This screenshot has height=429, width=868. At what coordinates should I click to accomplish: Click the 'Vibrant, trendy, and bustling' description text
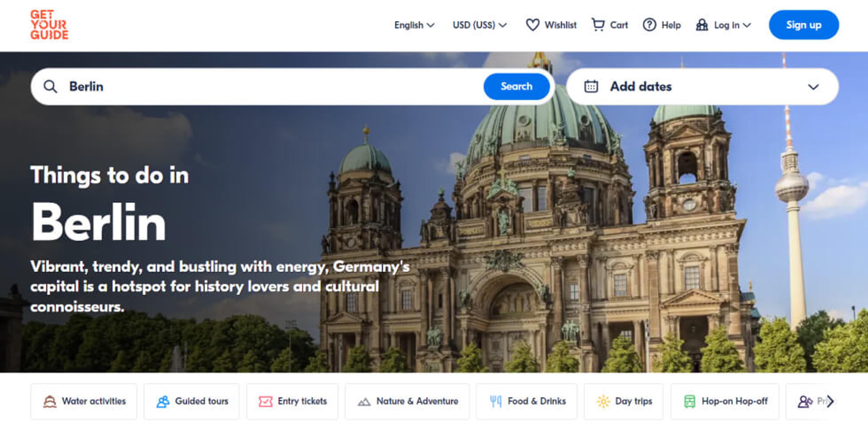click(x=220, y=287)
